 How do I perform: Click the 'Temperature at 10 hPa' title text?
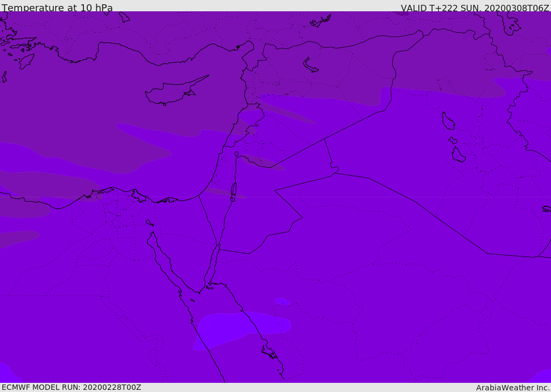pos(57,8)
